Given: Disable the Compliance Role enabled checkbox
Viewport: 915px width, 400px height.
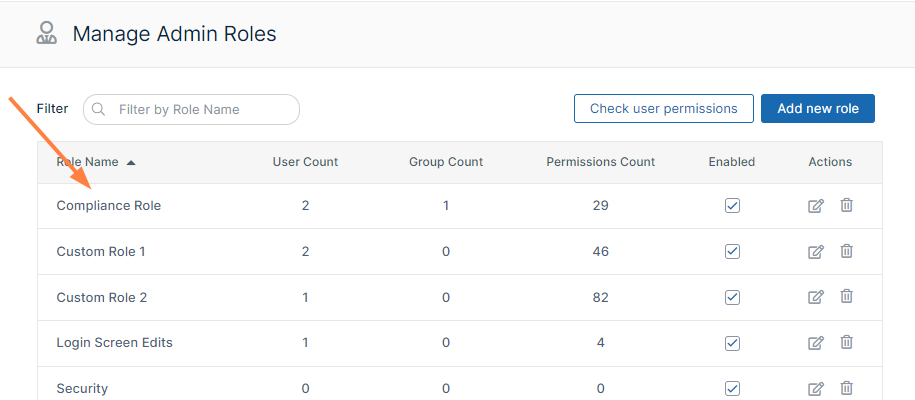Looking at the screenshot, I should [x=732, y=206].
